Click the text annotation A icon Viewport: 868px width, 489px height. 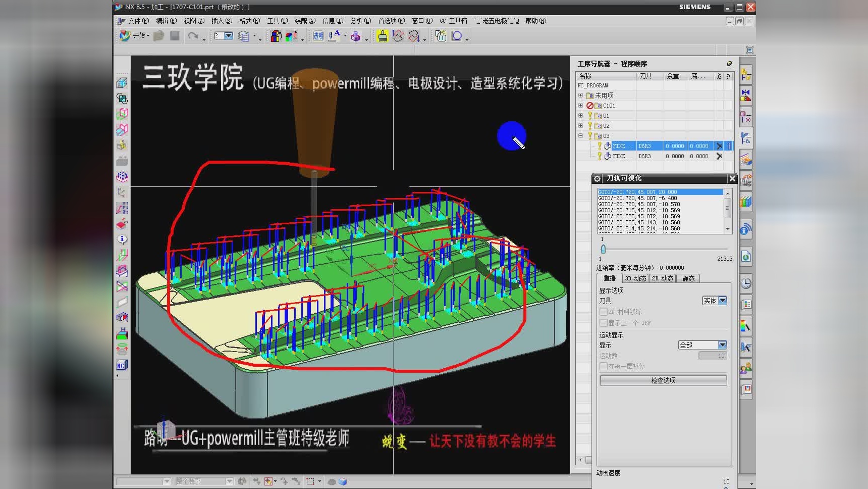point(334,36)
